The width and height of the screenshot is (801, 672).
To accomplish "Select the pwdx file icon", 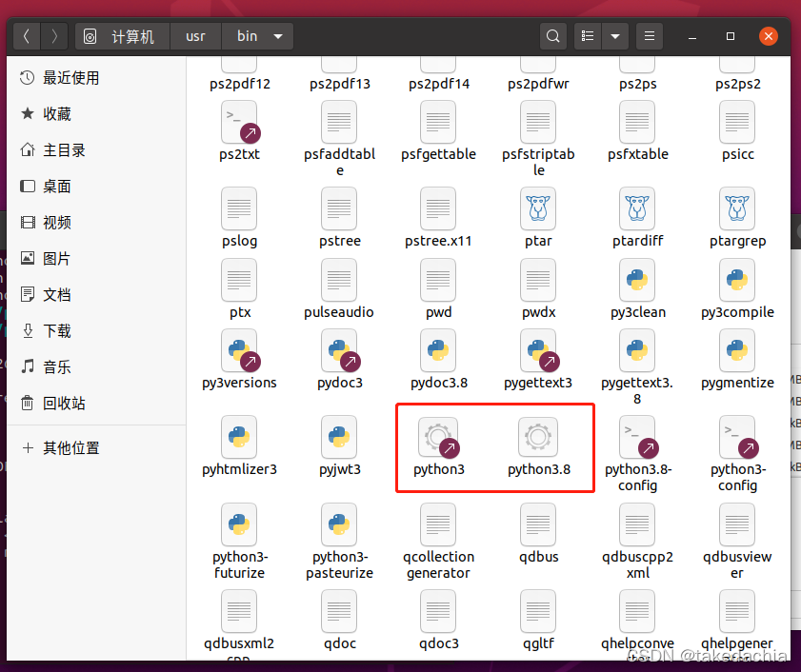I will coord(538,280).
